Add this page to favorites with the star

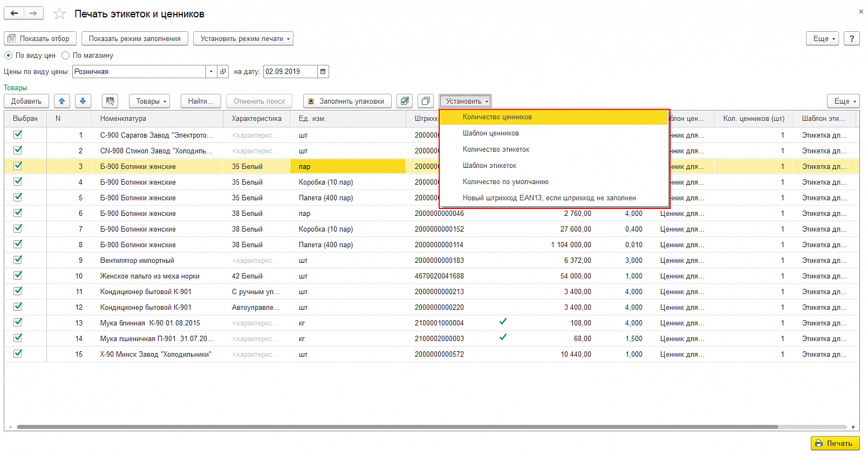60,13
